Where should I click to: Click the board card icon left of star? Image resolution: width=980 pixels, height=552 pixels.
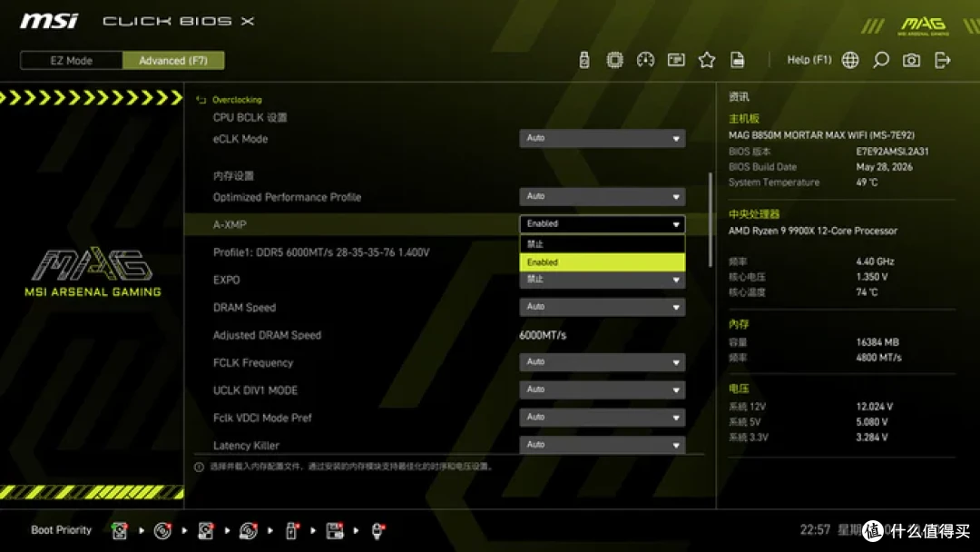(x=676, y=60)
